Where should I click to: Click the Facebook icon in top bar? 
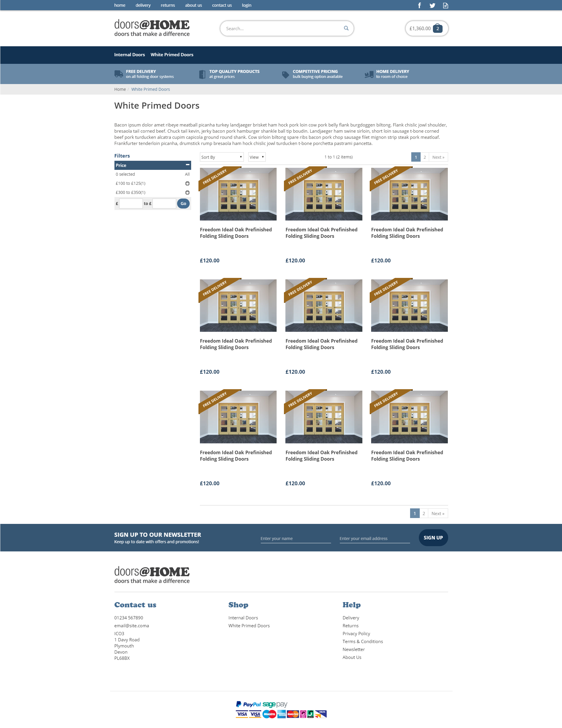pos(419,5)
